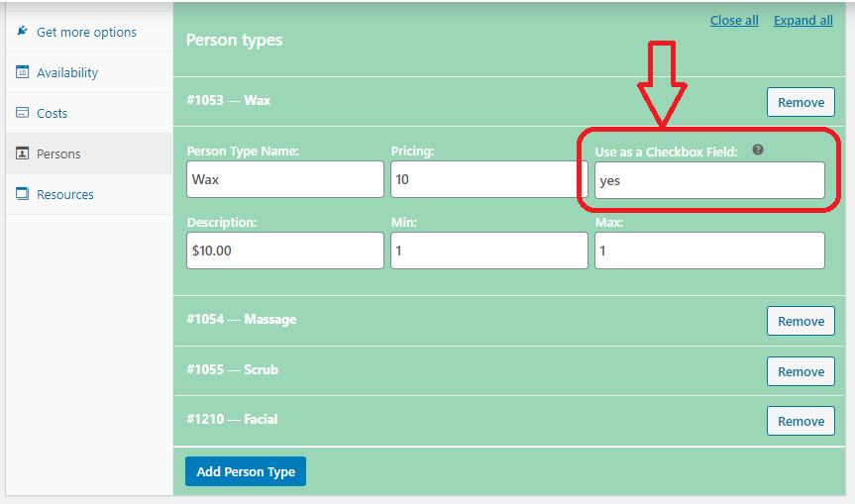Image resolution: width=855 pixels, height=504 pixels.
Task: Click the Get more options plug icon
Action: click(23, 32)
